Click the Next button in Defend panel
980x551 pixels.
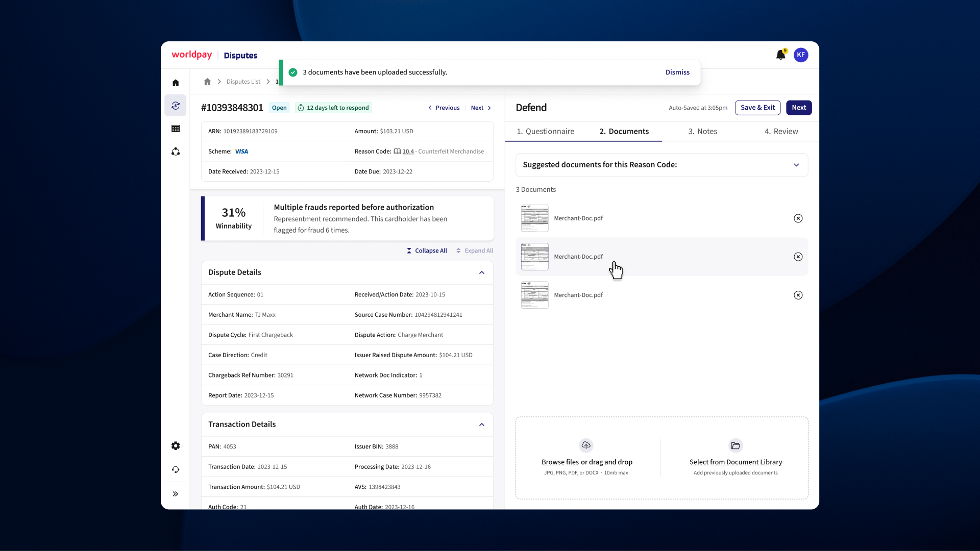pyautogui.click(x=799, y=108)
